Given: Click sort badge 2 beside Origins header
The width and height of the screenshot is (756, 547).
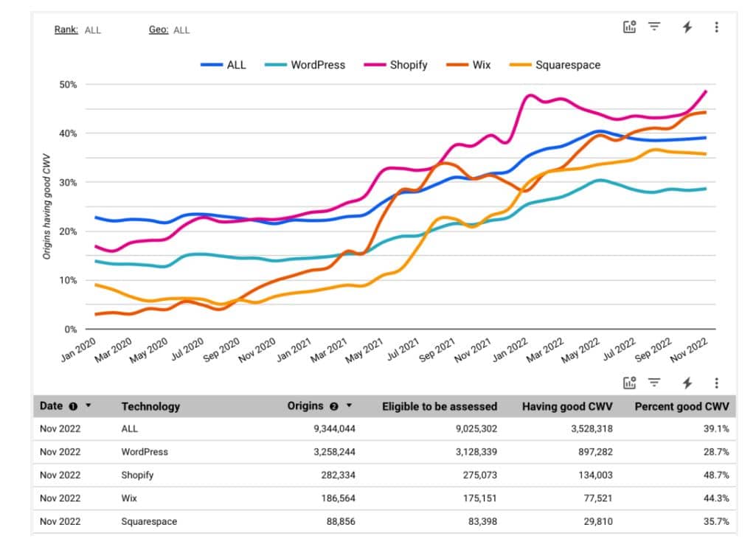Looking at the screenshot, I should point(333,406).
